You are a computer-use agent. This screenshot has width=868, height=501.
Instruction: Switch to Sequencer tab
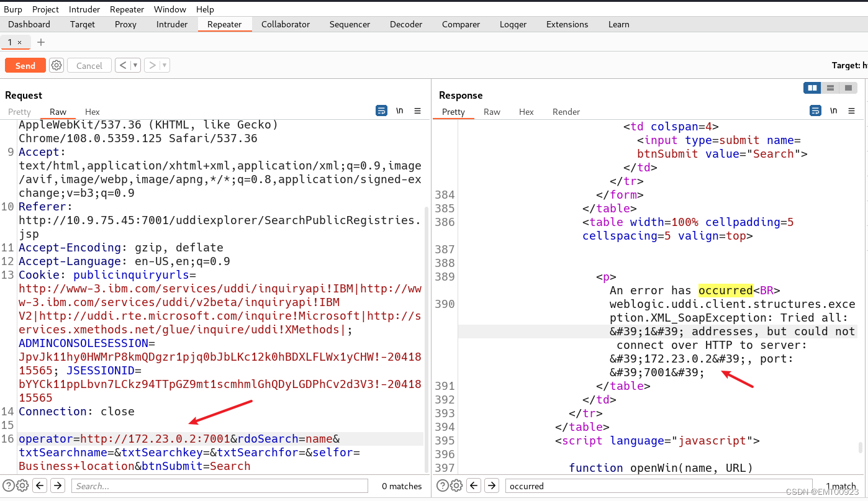(350, 24)
